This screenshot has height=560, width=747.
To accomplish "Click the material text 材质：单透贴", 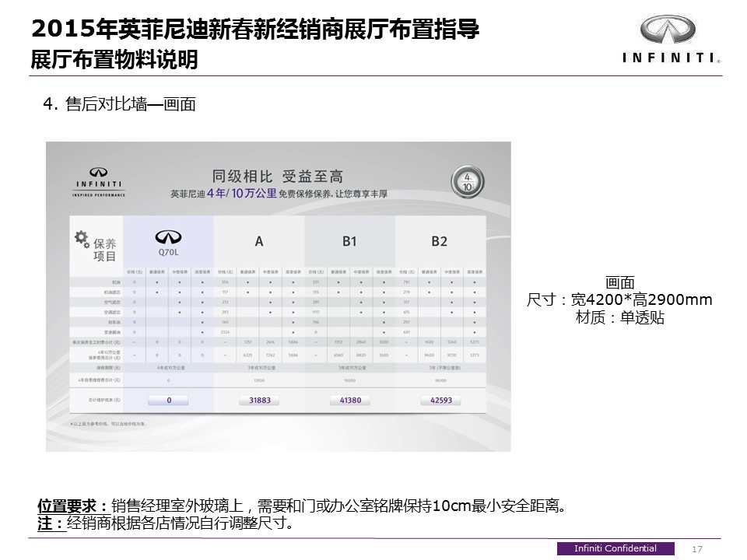I will pyautogui.click(x=619, y=317).
